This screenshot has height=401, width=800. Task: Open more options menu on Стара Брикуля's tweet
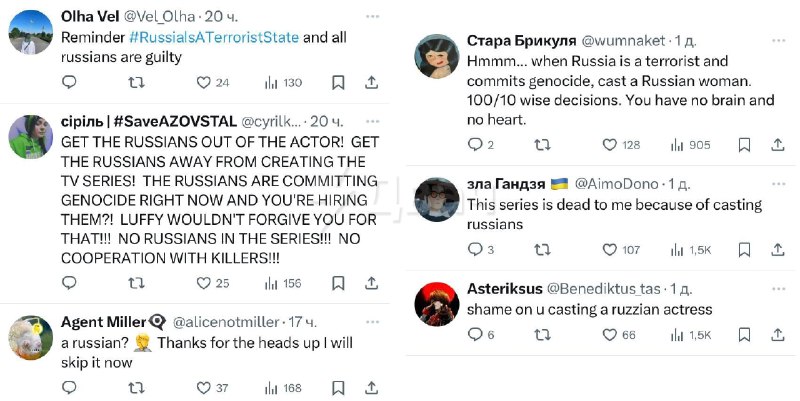click(776, 41)
